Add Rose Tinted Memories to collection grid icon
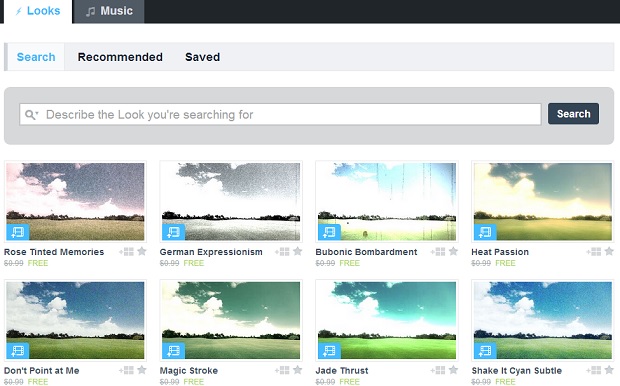The height and width of the screenshot is (386, 620). (127, 252)
